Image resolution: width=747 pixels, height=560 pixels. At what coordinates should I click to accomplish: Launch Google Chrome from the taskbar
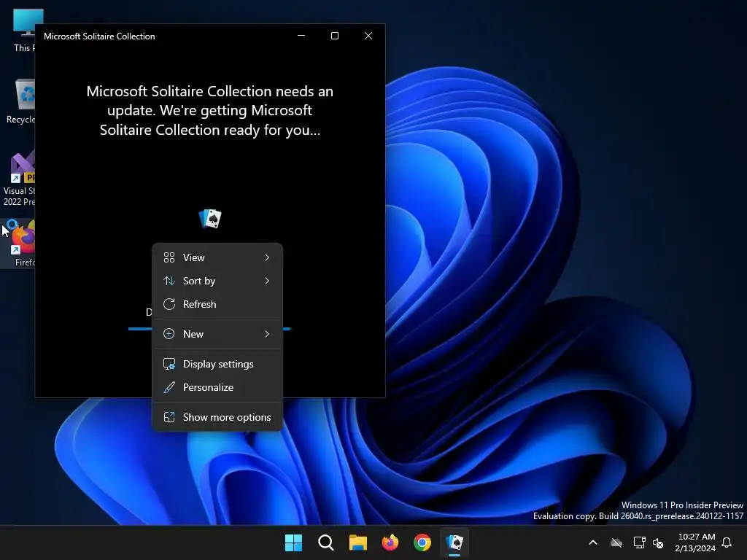click(422, 542)
